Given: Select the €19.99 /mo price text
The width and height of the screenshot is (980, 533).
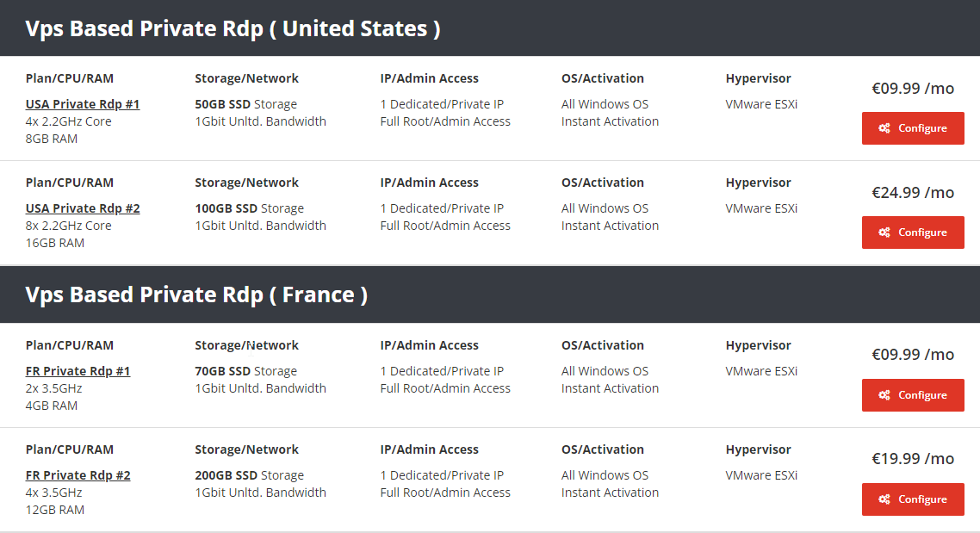Looking at the screenshot, I should click(913, 459).
